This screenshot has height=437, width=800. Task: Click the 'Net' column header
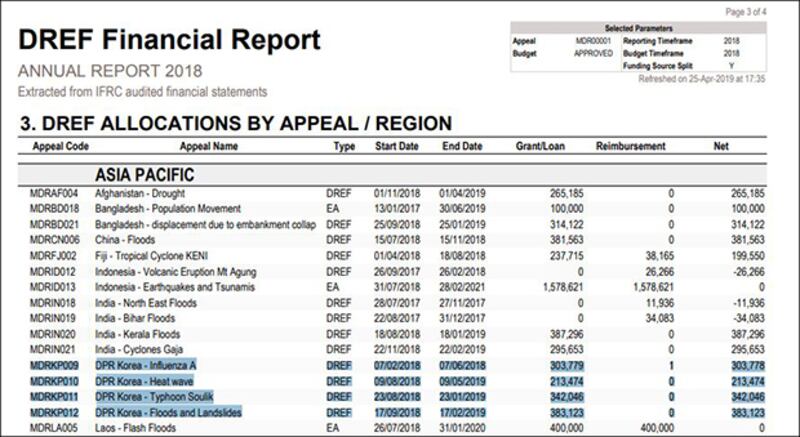721,146
